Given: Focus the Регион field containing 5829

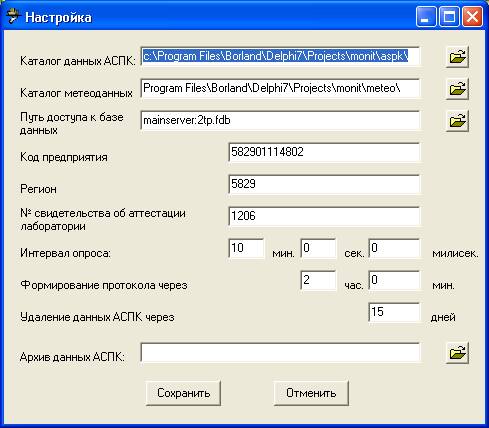Looking at the screenshot, I should point(324,184).
